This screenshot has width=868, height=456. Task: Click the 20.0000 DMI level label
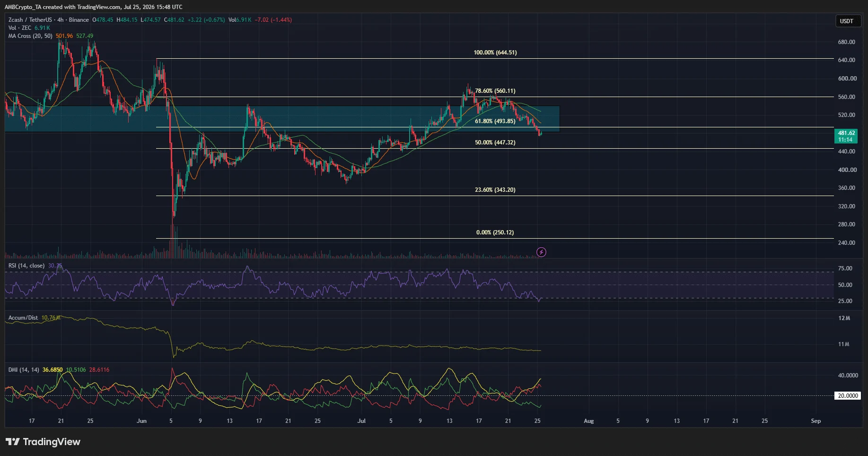coord(848,396)
